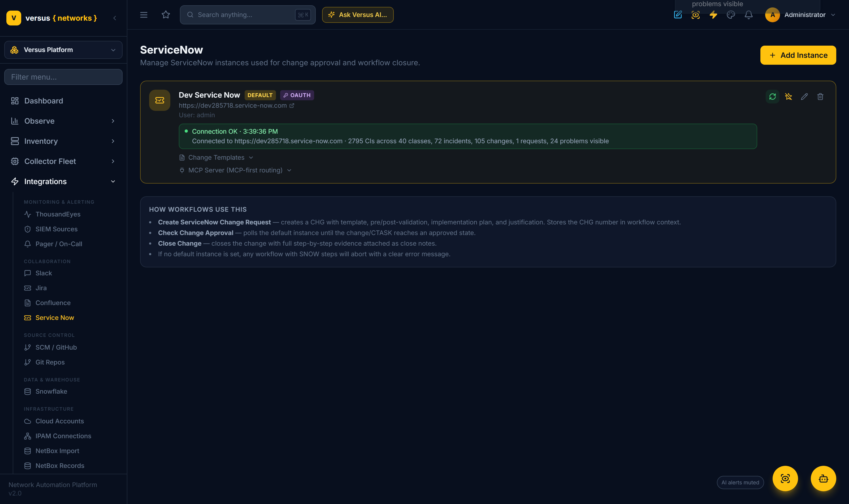Screen dimensions: 849x504
Task: Click the versus networks logo
Action: pos(52,18)
